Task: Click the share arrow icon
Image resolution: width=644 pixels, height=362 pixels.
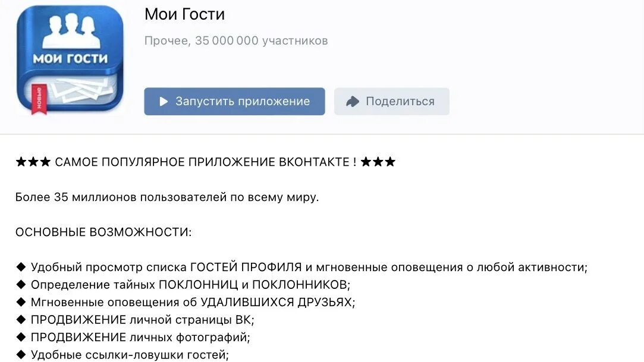Action: click(x=353, y=102)
